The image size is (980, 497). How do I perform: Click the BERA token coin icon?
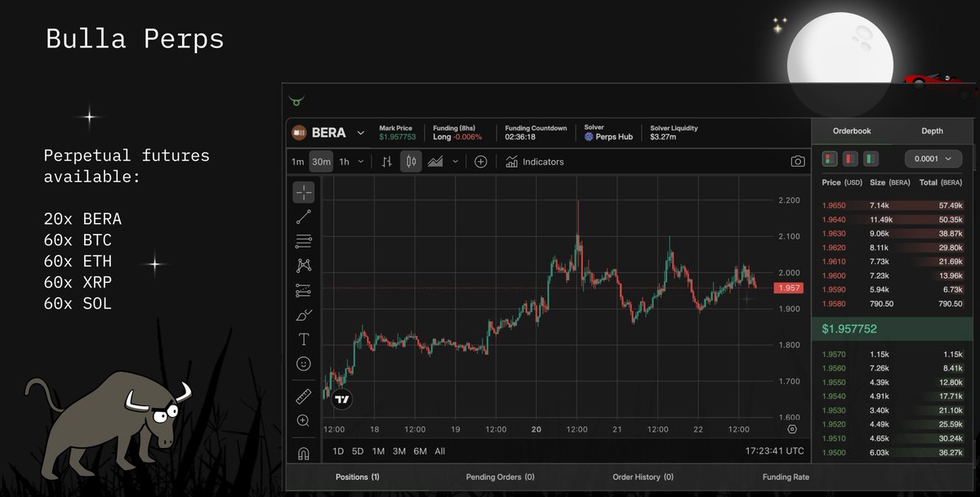tap(299, 132)
